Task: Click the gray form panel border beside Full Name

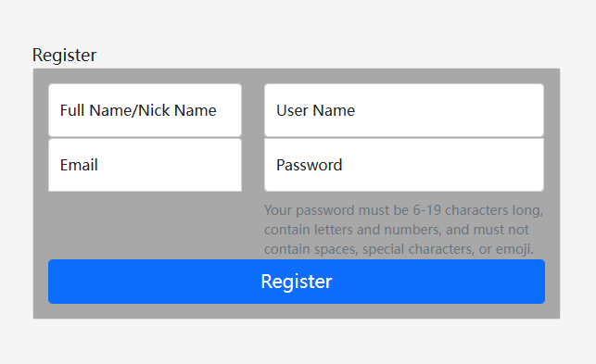Action: coord(41,110)
